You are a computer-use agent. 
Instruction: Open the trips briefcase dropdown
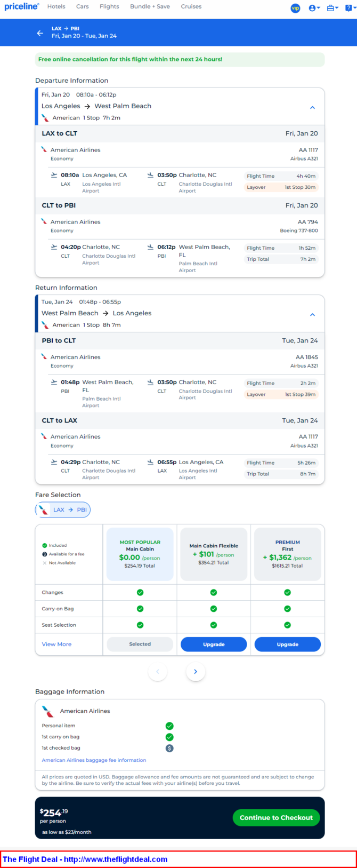click(332, 8)
